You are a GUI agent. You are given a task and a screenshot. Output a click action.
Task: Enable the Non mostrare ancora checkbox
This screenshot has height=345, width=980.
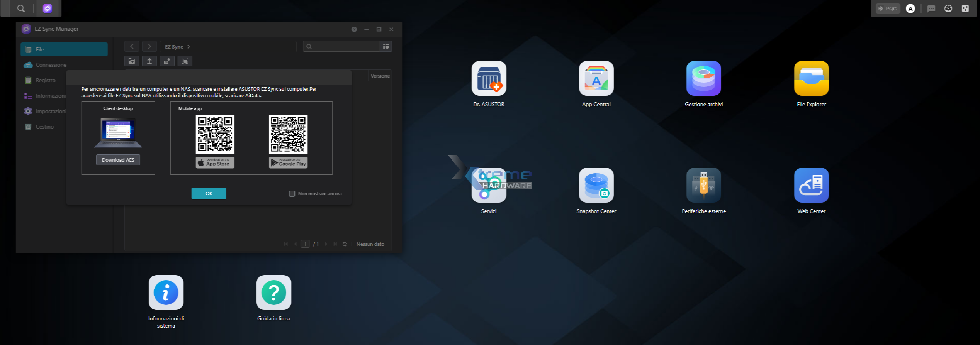pyautogui.click(x=292, y=194)
